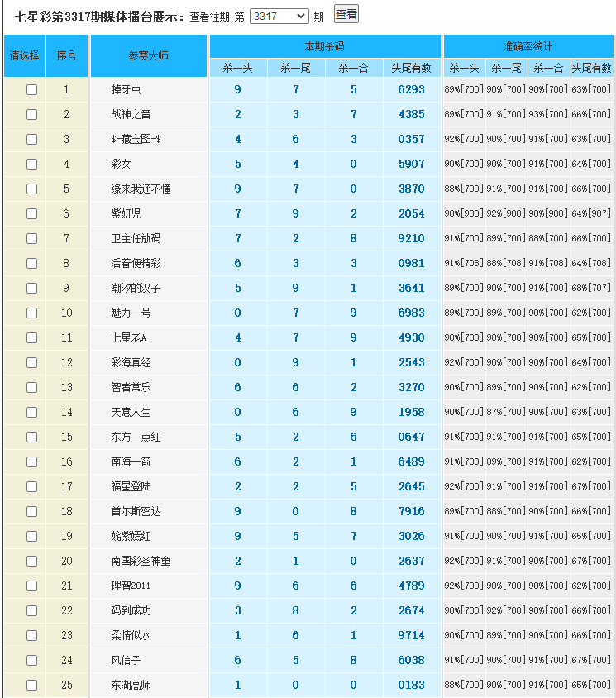
Task: Click the 序号 column header
Action: [x=66, y=56]
